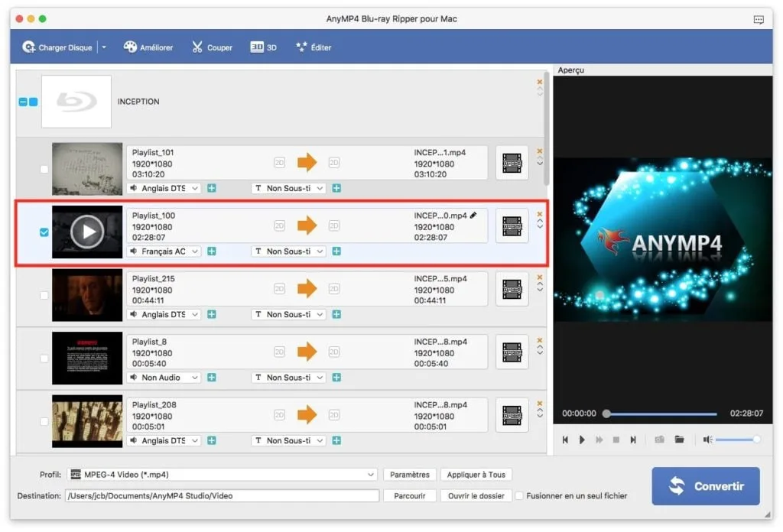Toggle the INCEPTION select-all blue box

[x=34, y=102]
